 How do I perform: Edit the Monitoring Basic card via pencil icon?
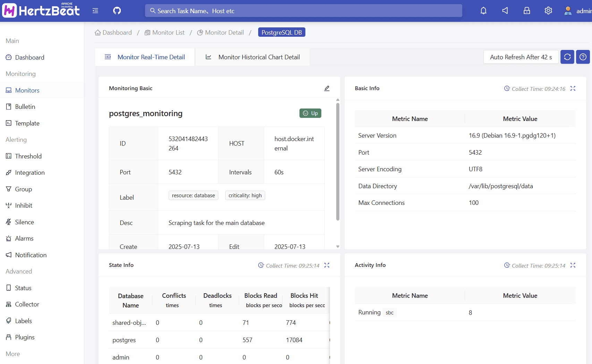[327, 88]
